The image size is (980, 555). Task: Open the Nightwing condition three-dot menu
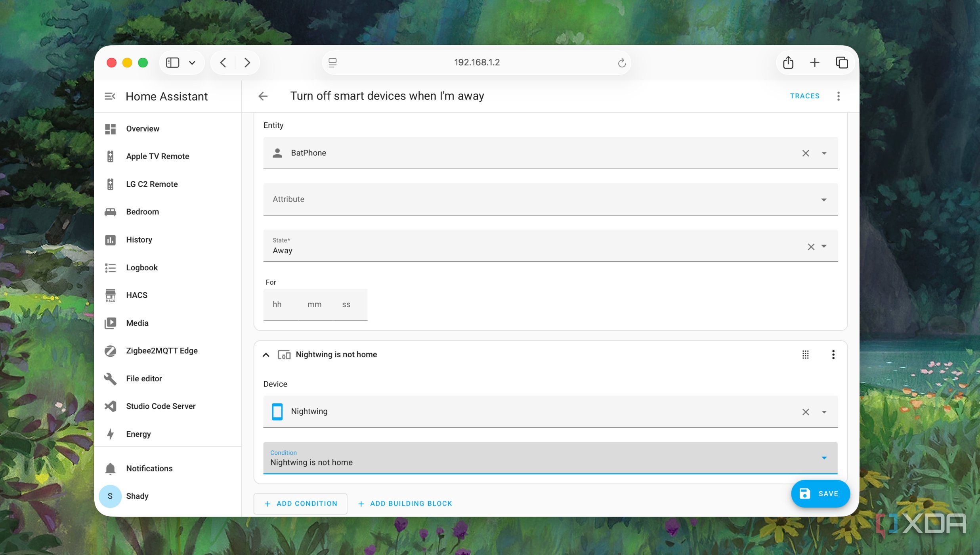(x=833, y=355)
